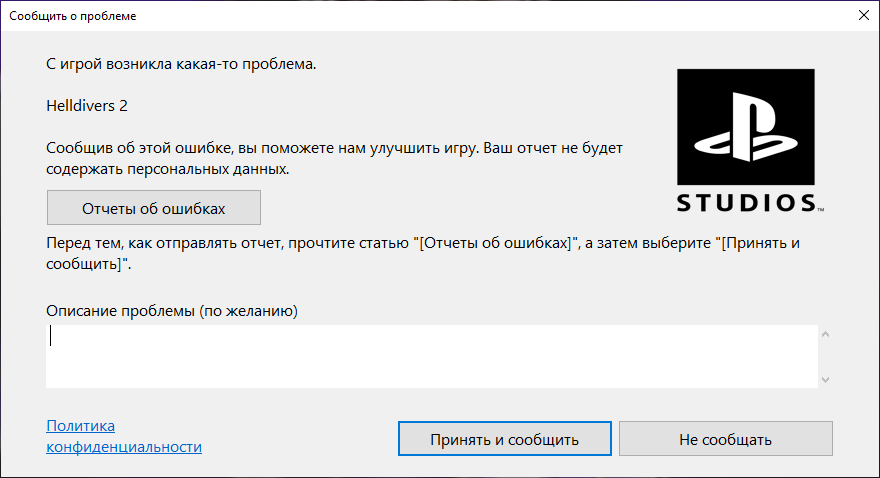Click the quoted [Отчеты об ошибках] text in instructions
Image resolution: width=880 pixels, height=478 pixels.
pos(496,243)
